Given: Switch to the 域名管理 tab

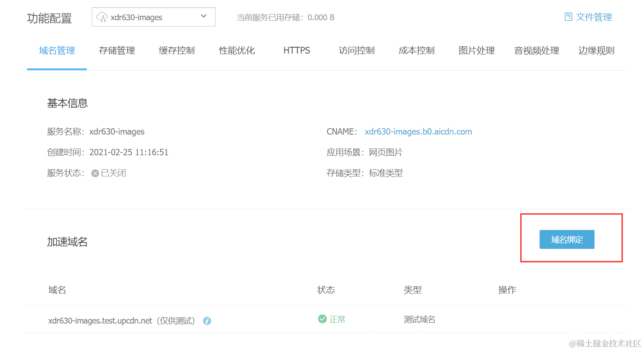Looking at the screenshot, I should click(x=57, y=50).
